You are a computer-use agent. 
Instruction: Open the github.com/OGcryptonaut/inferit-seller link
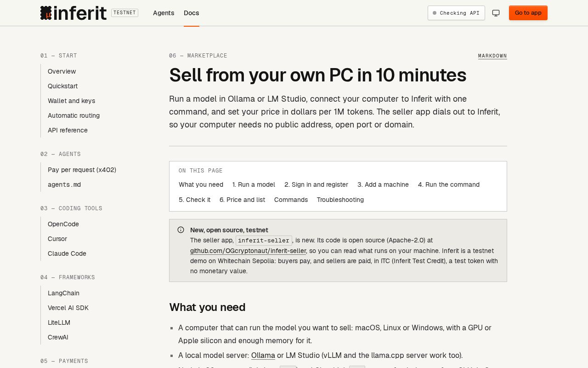tap(248, 251)
